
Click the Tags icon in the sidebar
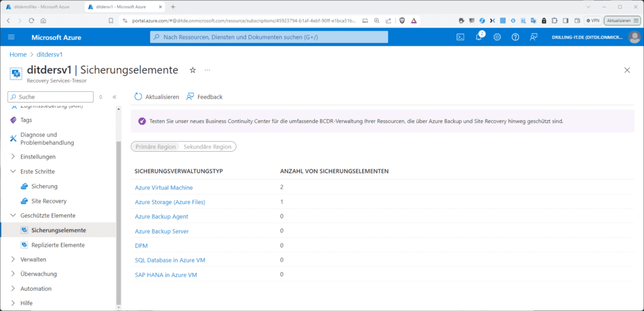click(x=13, y=120)
